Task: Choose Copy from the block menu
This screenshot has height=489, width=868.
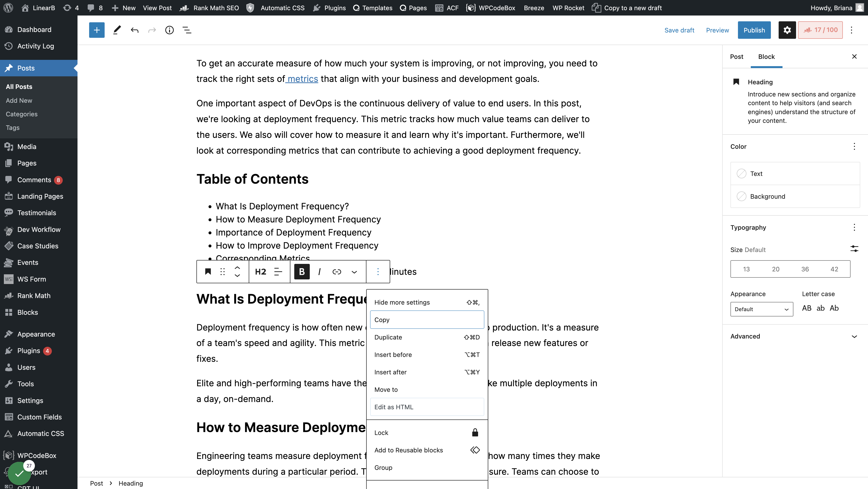Action: tap(427, 320)
